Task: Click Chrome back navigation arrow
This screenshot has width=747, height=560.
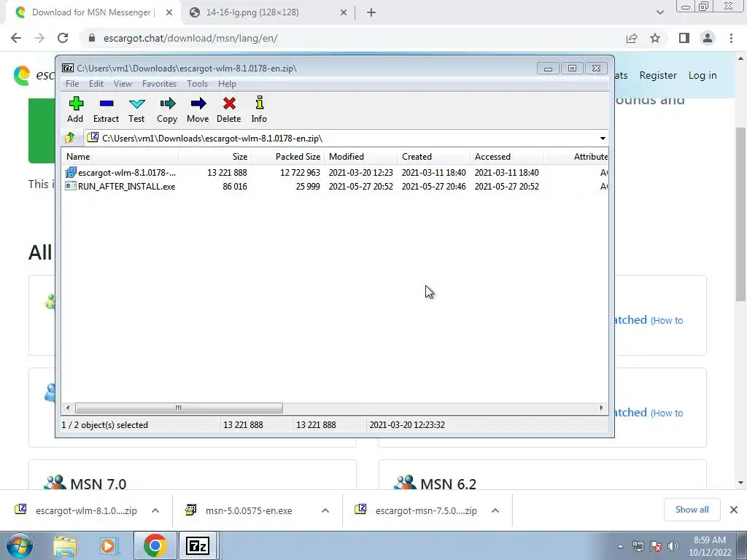Action: point(16,38)
